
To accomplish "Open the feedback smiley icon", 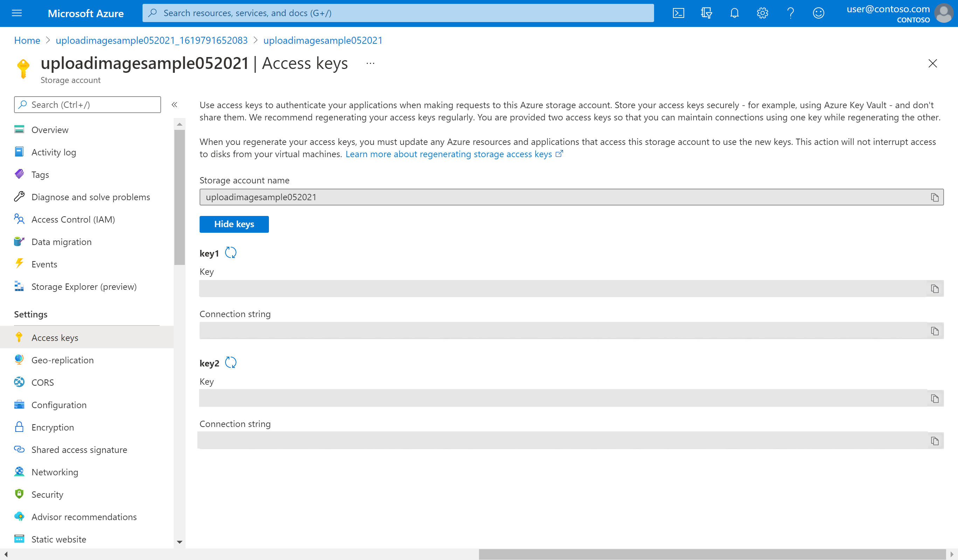I will tap(819, 13).
